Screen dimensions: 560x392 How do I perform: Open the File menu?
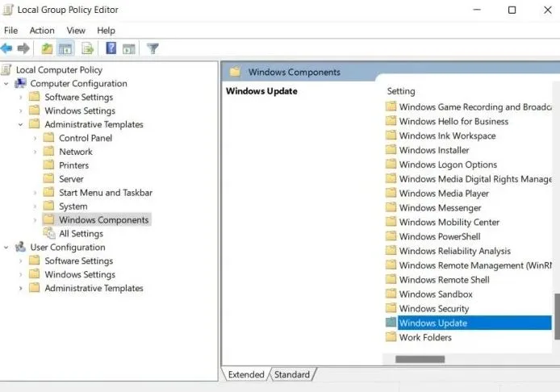point(10,31)
